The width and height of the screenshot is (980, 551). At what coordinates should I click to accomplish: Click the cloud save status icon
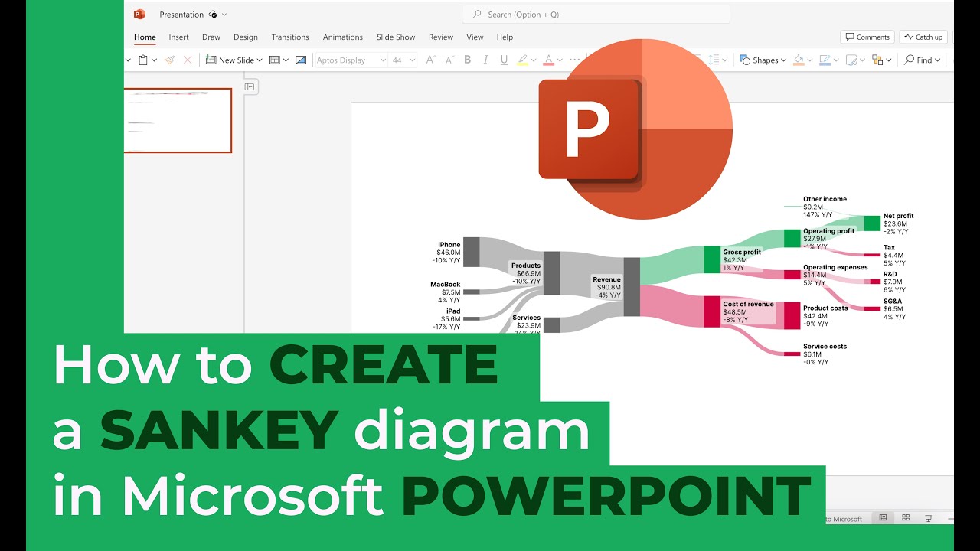212,14
